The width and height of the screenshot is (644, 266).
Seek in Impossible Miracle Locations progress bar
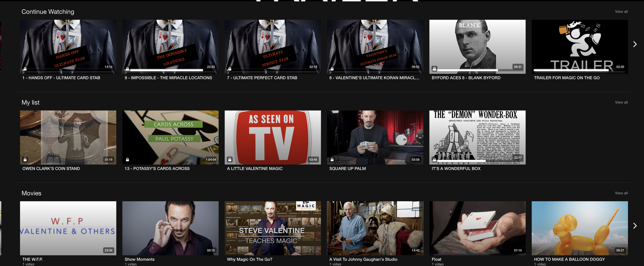click(x=170, y=70)
